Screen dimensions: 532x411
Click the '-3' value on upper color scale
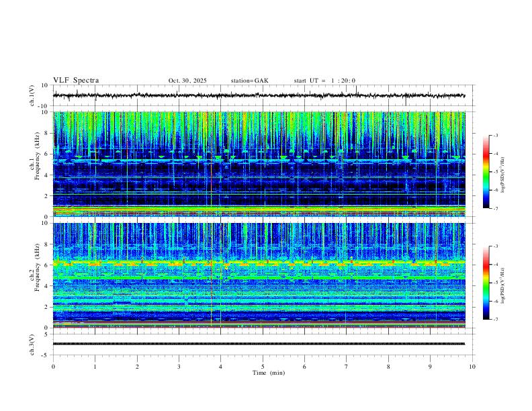[495, 136]
